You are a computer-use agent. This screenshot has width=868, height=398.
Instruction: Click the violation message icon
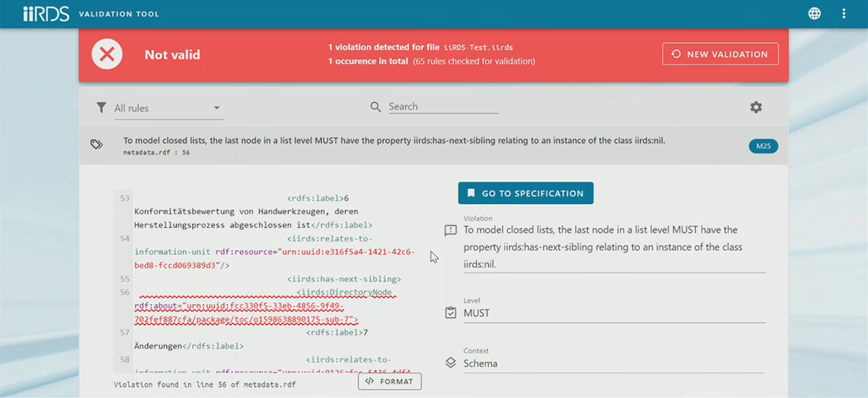[451, 231]
